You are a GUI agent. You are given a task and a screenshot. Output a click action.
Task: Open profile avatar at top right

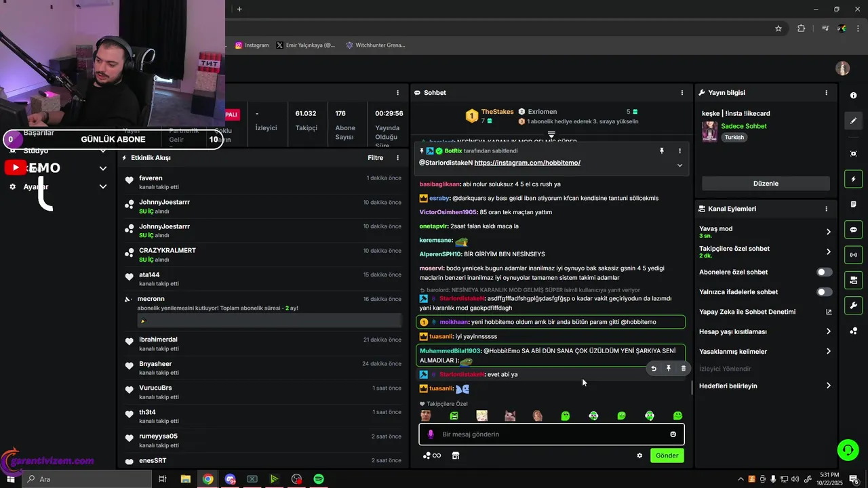843,68
